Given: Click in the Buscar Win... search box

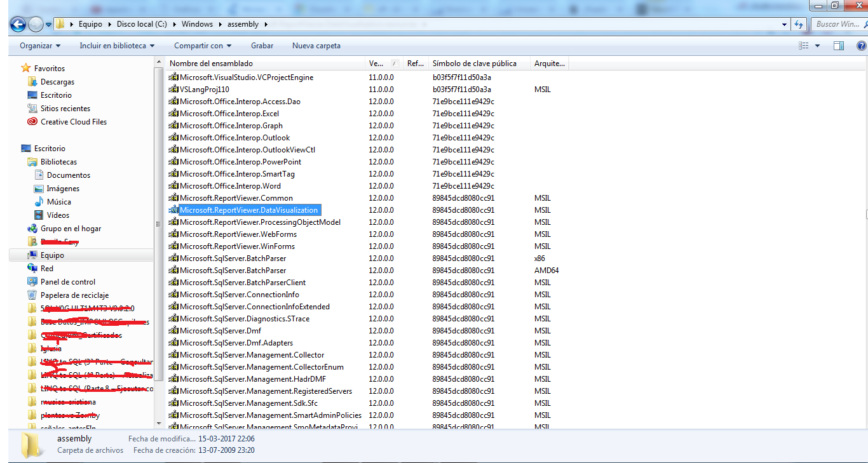Looking at the screenshot, I should [x=839, y=24].
